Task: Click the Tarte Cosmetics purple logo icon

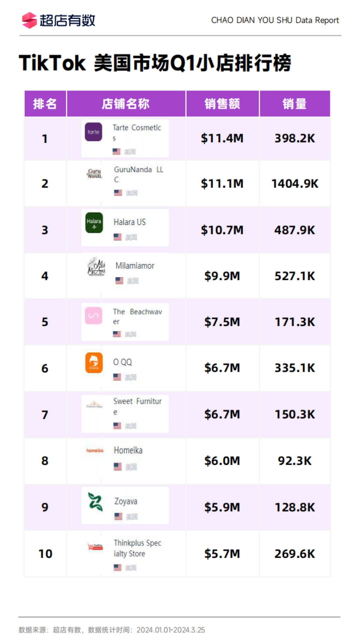Action: (x=93, y=132)
